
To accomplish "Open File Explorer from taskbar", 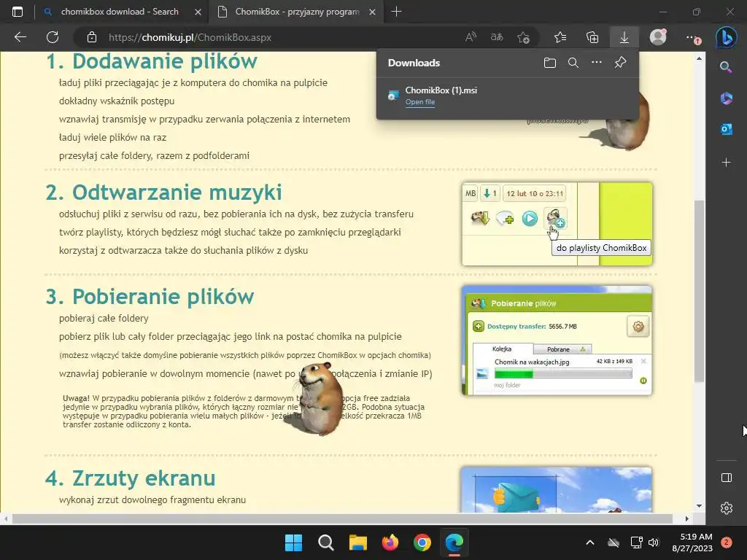I will [357, 542].
